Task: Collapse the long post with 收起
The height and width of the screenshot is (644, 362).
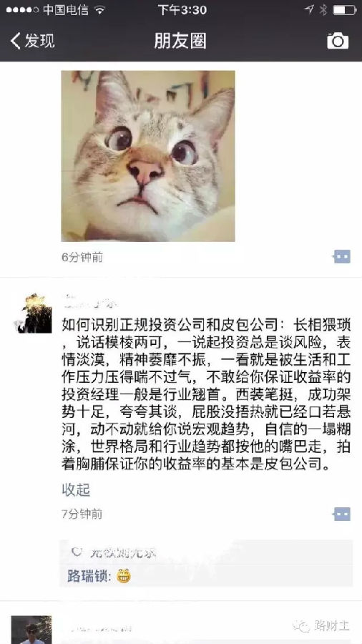Action: pos(76,489)
